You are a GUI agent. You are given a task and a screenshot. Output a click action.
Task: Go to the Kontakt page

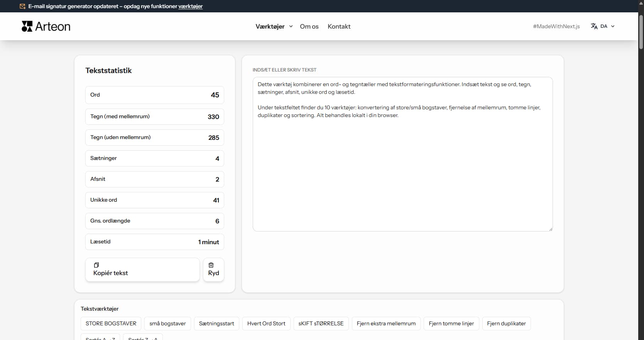click(x=339, y=26)
